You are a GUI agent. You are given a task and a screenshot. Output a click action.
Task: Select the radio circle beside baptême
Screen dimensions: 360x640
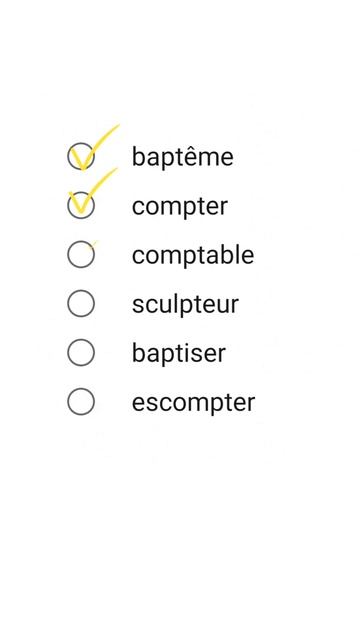[x=81, y=156]
